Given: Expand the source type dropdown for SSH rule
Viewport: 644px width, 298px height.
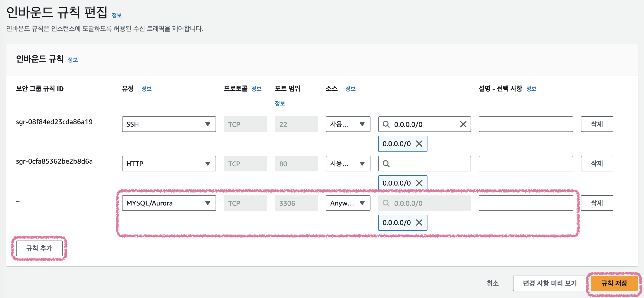Looking at the screenshot, I should (x=348, y=124).
